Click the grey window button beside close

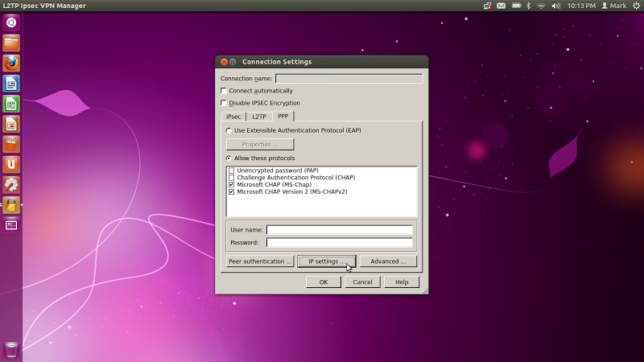pos(233,62)
